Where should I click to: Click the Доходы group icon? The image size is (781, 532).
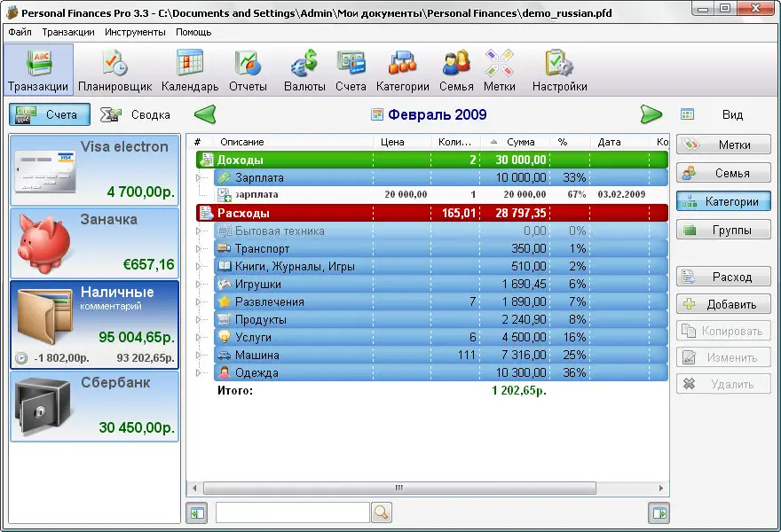pyautogui.click(x=206, y=160)
